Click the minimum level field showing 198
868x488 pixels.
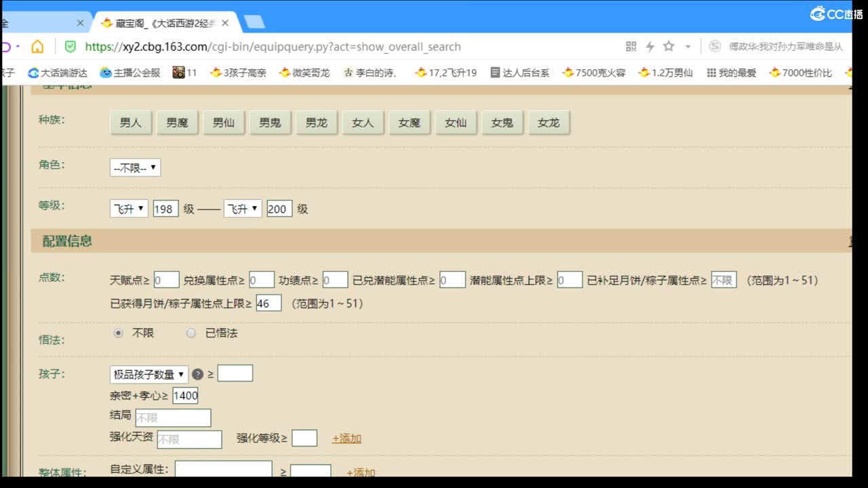coord(165,209)
